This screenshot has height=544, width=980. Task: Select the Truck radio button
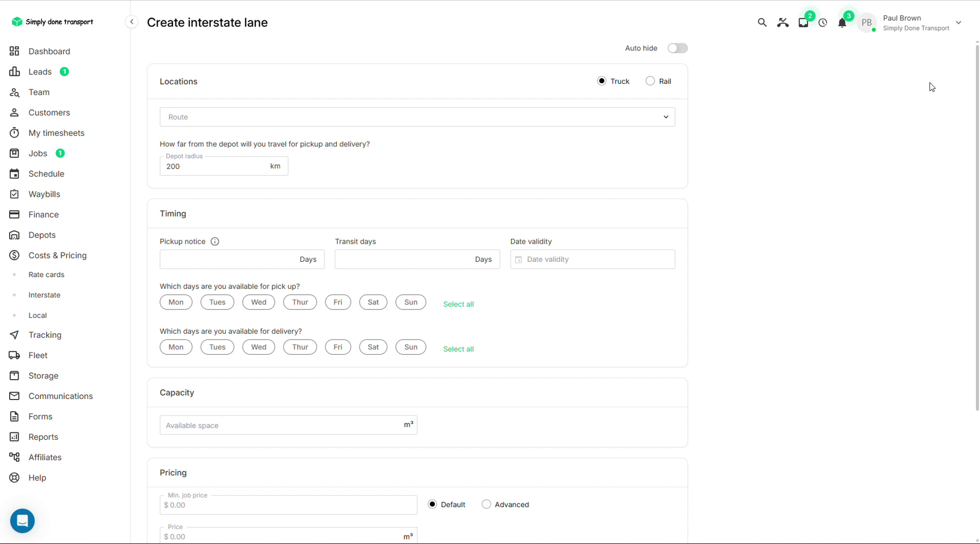[x=602, y=81]
